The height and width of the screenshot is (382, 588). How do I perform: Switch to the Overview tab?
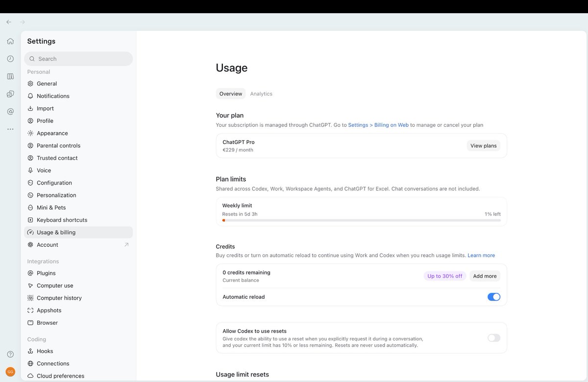pyautogui.click(x=231, y=94)
